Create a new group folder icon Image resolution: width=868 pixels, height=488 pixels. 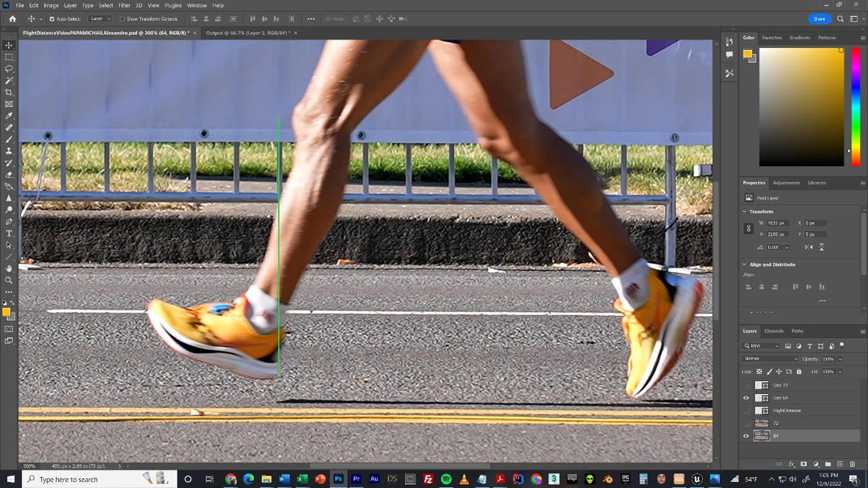pos(828,464)
